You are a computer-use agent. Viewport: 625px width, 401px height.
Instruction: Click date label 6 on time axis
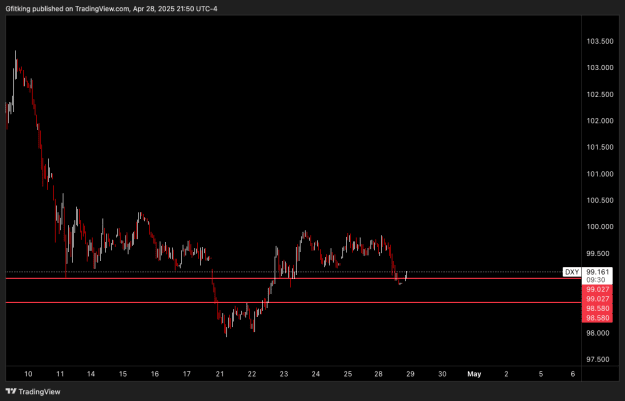pyautogui.click(x=573, y=374)
